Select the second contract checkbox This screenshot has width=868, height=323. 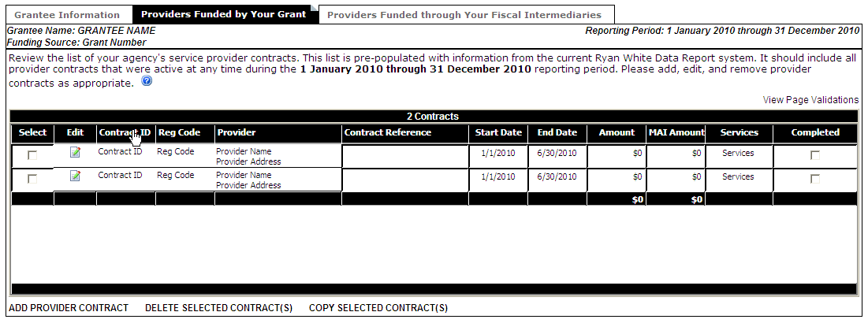[32, 180]
